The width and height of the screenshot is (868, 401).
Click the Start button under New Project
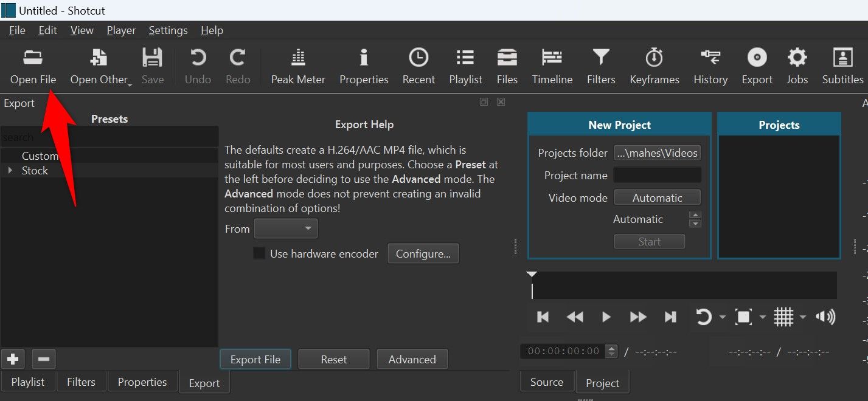pos(649,241)
